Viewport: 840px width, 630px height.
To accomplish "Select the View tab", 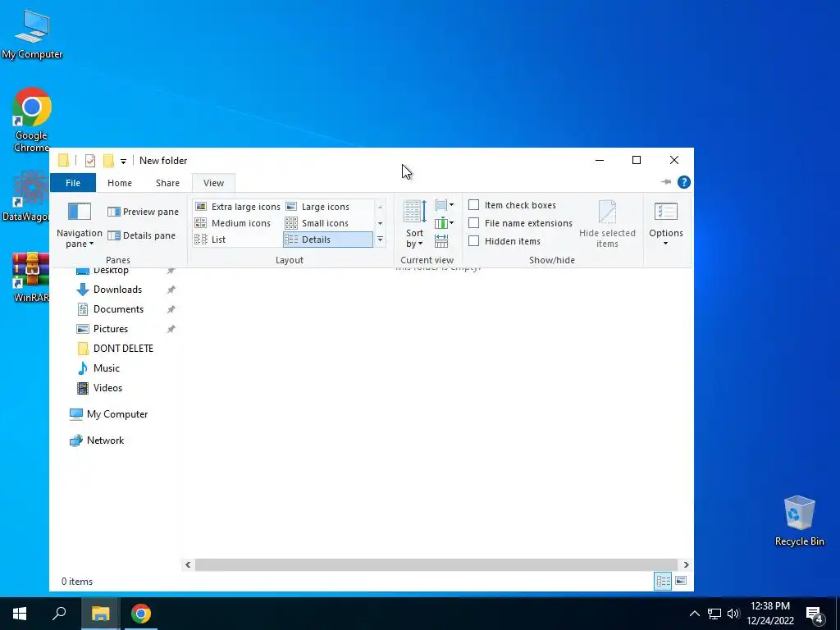I will tap(213, 183).
